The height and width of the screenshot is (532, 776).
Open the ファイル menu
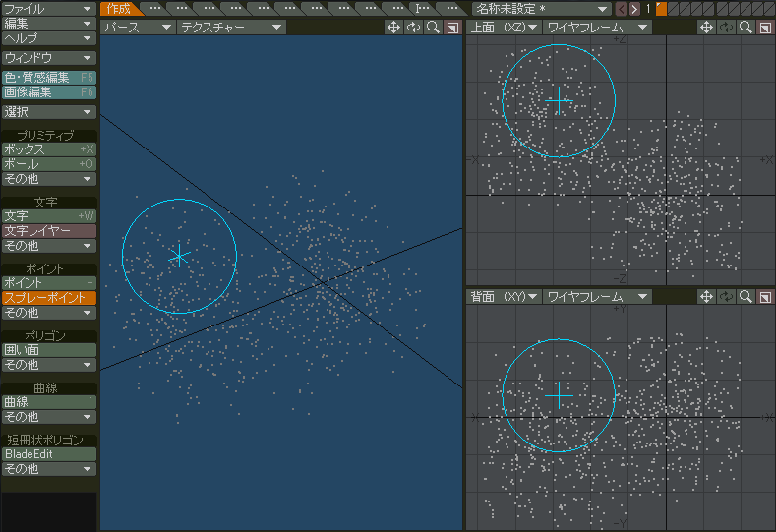click(x=48, y=9)
